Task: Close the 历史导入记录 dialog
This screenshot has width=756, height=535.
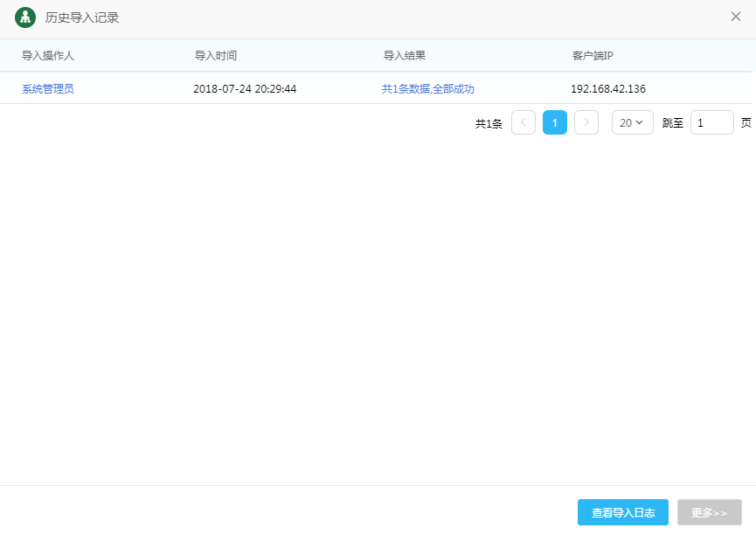Action: [735, 17]
